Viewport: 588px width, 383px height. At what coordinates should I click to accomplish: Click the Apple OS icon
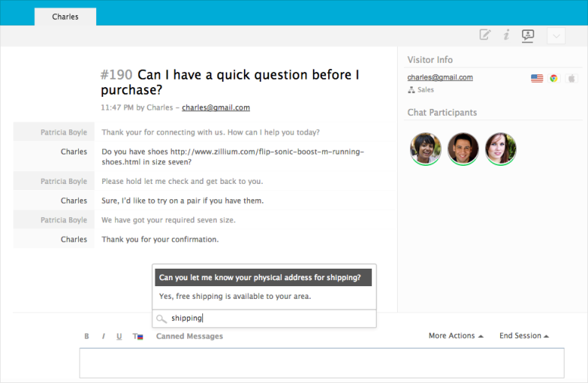click(572, 78)
